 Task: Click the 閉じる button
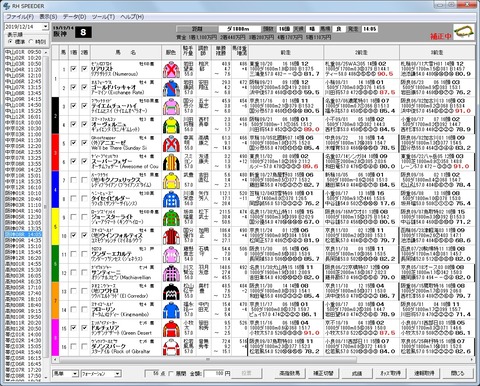coord(458,373)
